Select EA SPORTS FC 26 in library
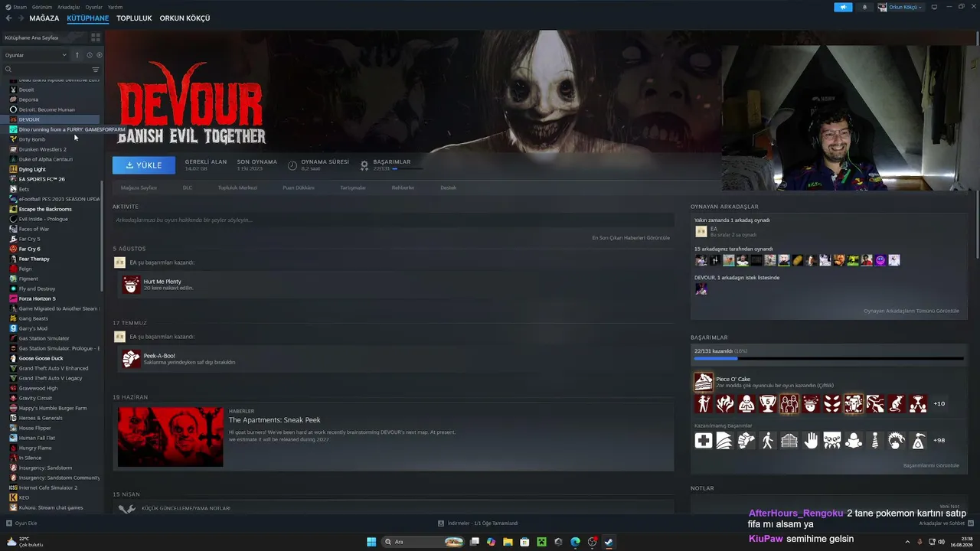 tap(41, 179)
